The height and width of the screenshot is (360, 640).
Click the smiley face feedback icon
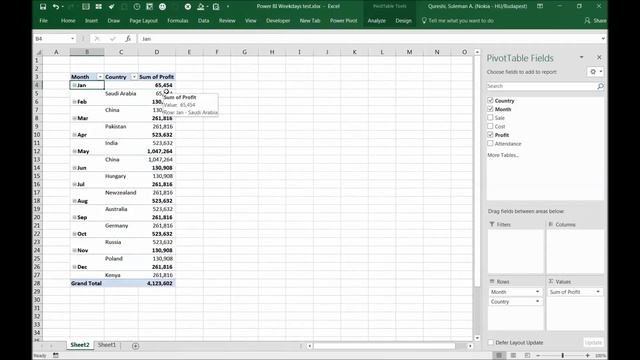point(162,7)
